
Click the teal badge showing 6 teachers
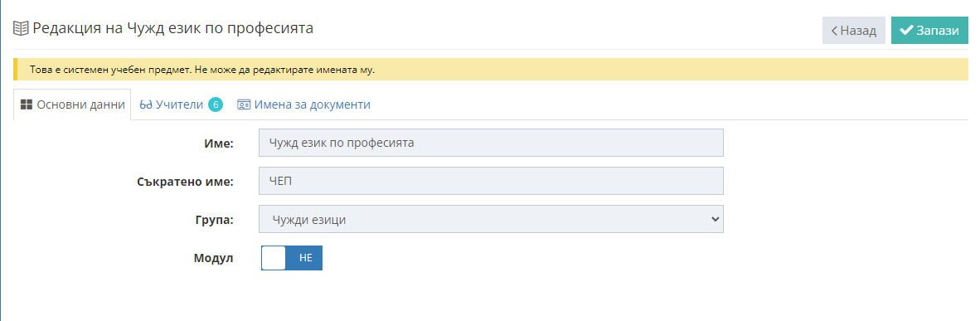tap(215, 105)
